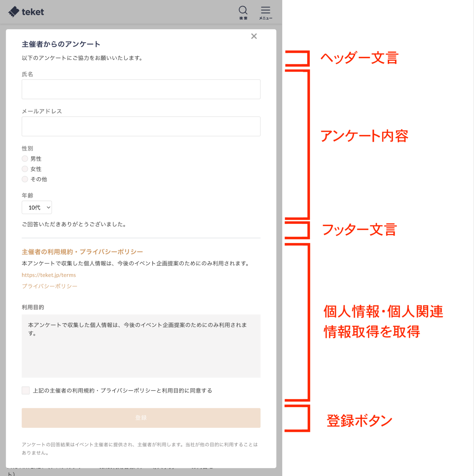Screen dimensions: 474x476
Task: Open the https://teket.jp/terms link
Action: click(x=49, y=275)
